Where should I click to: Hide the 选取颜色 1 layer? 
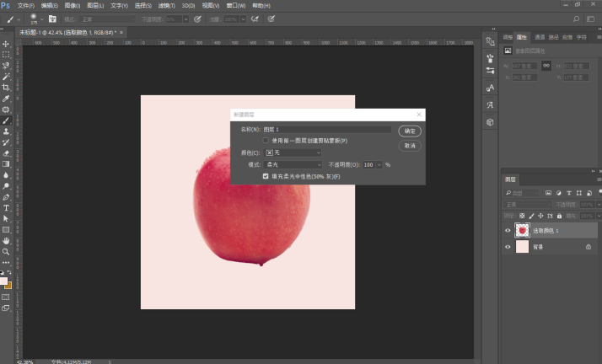[508, 231]
